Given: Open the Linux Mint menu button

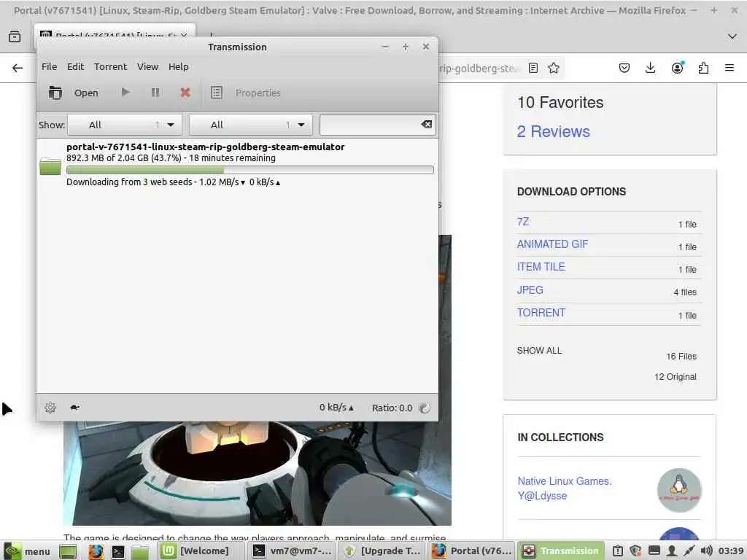Looking at the screenshot, I should tap(26, 551).
